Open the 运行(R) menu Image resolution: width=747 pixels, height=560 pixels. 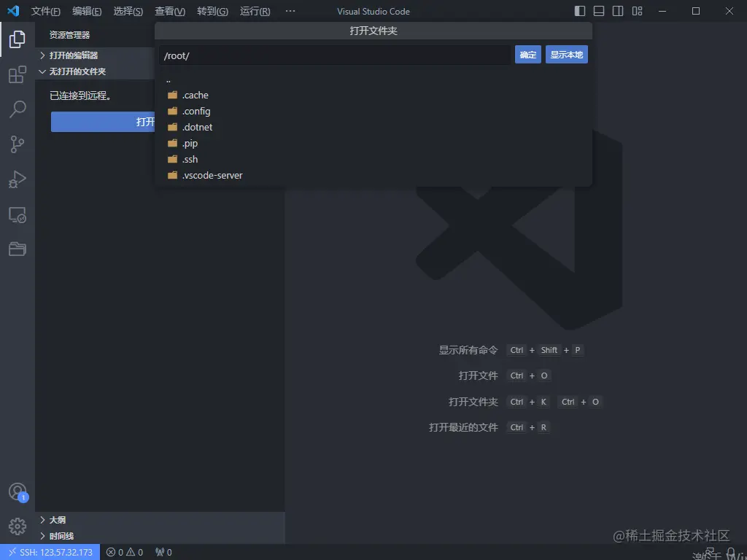[255, 11]
